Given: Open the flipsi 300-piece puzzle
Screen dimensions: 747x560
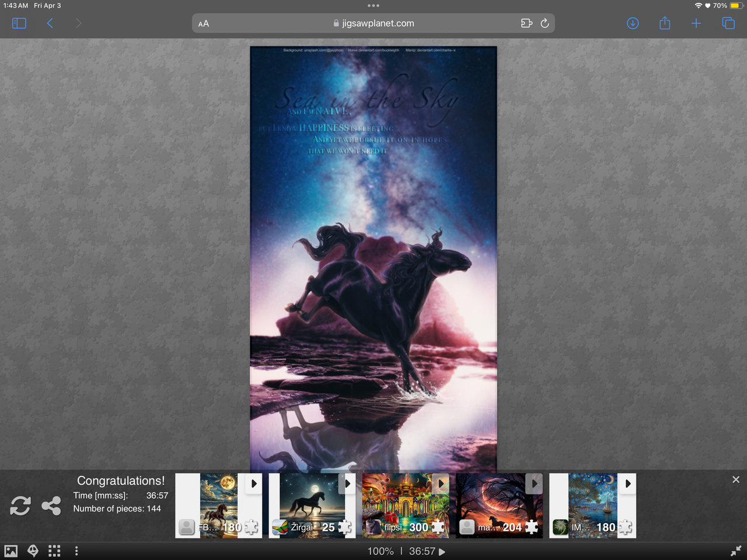Looking at the screenshot, I should click(406, 506).
